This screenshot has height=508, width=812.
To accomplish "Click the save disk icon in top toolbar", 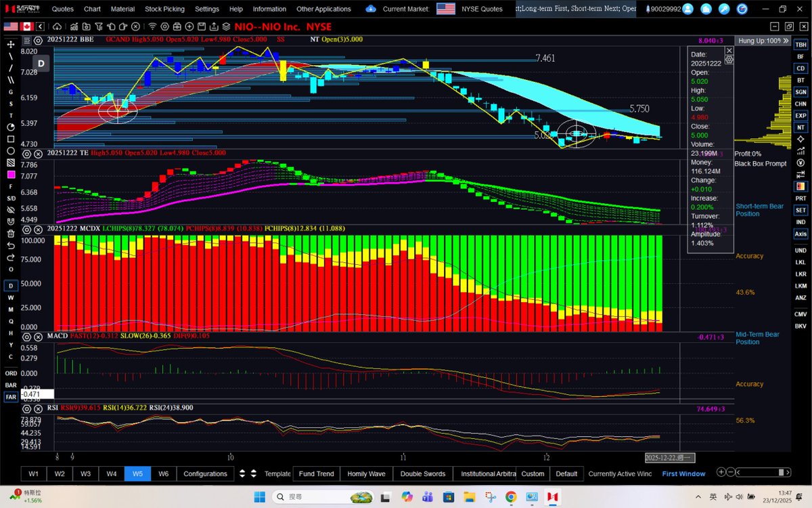I will (x=201, y=26).
